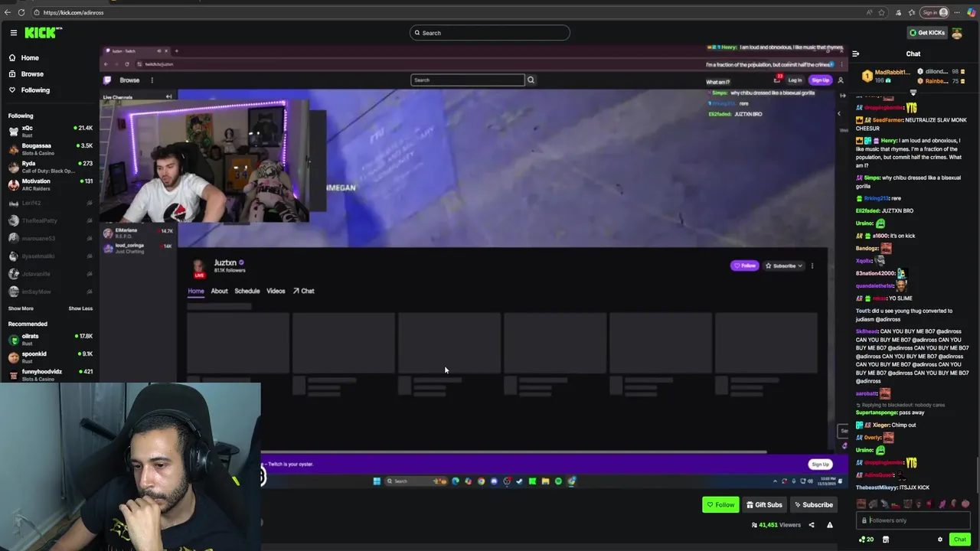
Task: Click the Kick Subscribe button
Action: (x=813, y=505)
